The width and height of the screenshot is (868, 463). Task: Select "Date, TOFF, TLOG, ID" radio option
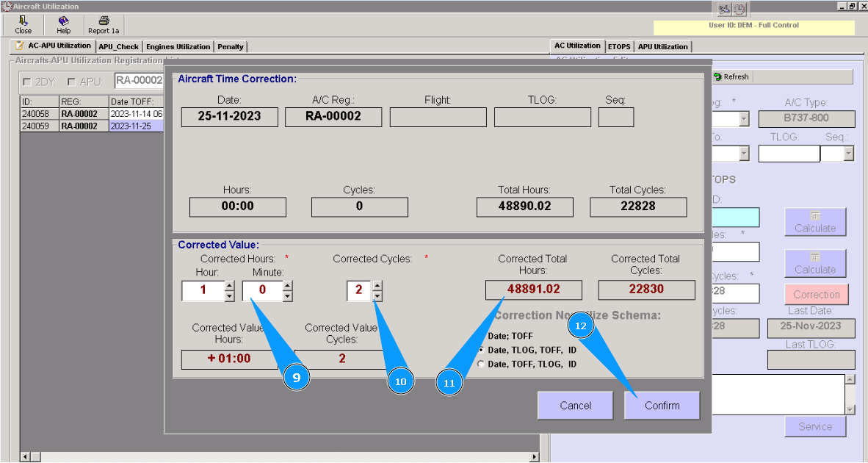[x=481, y=364]
